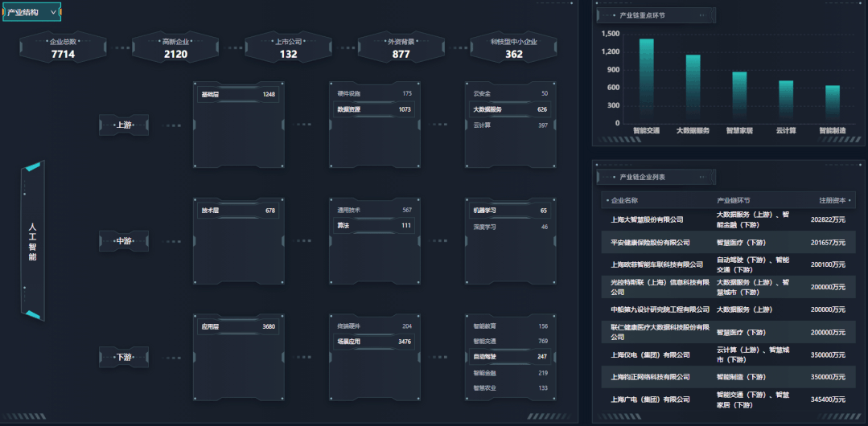Viewport: 868px width, 426px height.
Task: Click the 智慧家居 bar in the chart
Action: (x=739, y=97)
